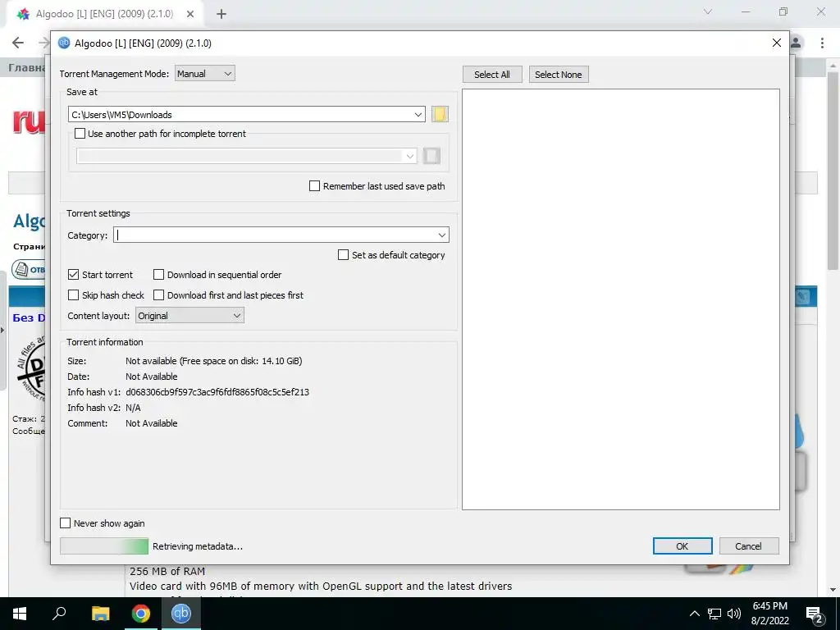This screenshot has height=630, width=840.
Task: Open Chrome's three-dot menu
Action: [x=822, y=43]
